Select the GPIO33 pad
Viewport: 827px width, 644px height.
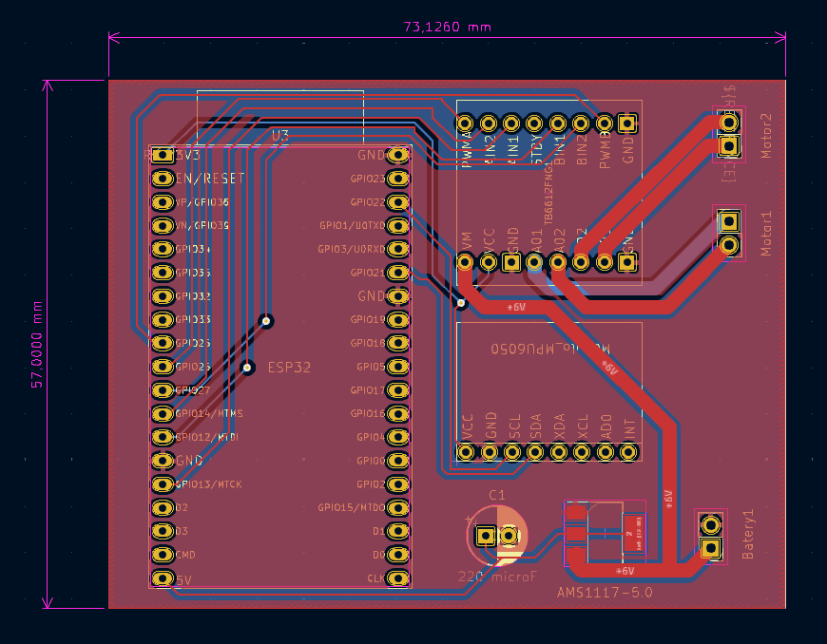163,319
